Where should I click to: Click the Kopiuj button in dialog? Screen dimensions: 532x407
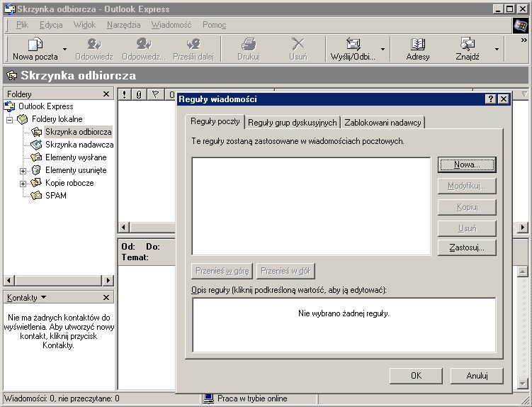tap(467, 207)
